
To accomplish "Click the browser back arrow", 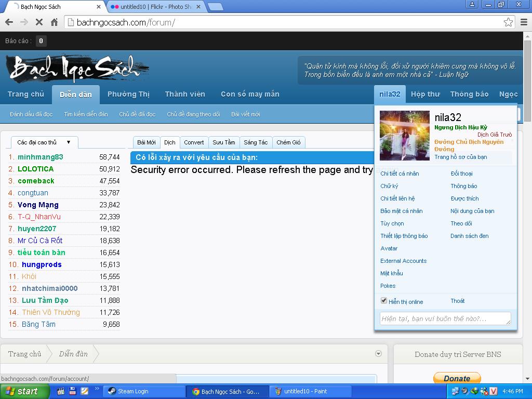I will tap(9, 22).
